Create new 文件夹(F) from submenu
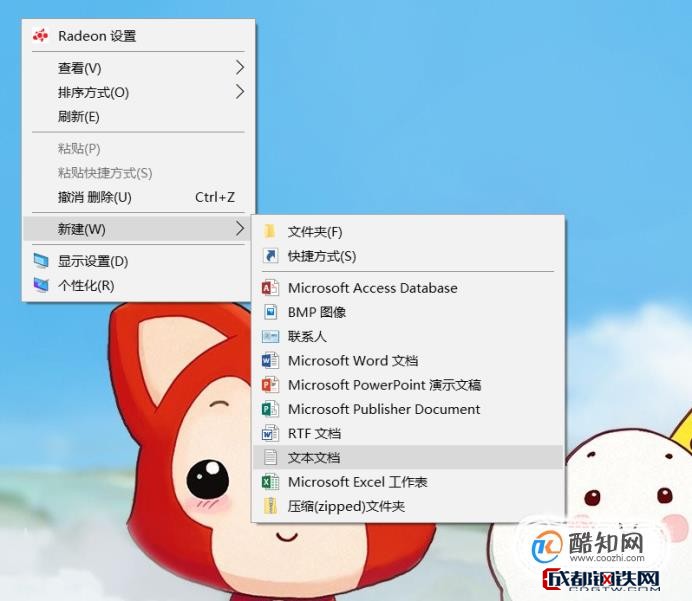Image resolution: width=692 pixels, height=601 pixels. (408, 232)
